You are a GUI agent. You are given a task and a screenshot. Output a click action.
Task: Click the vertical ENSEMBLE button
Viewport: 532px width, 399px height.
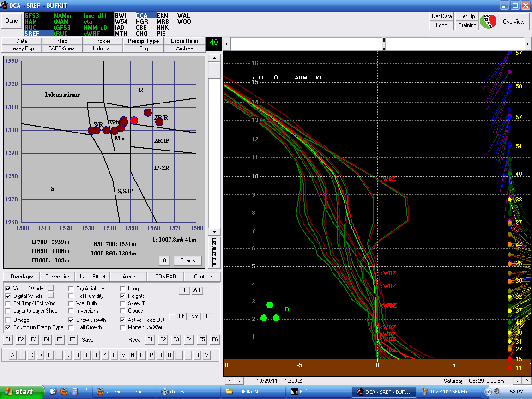[214, 253]
